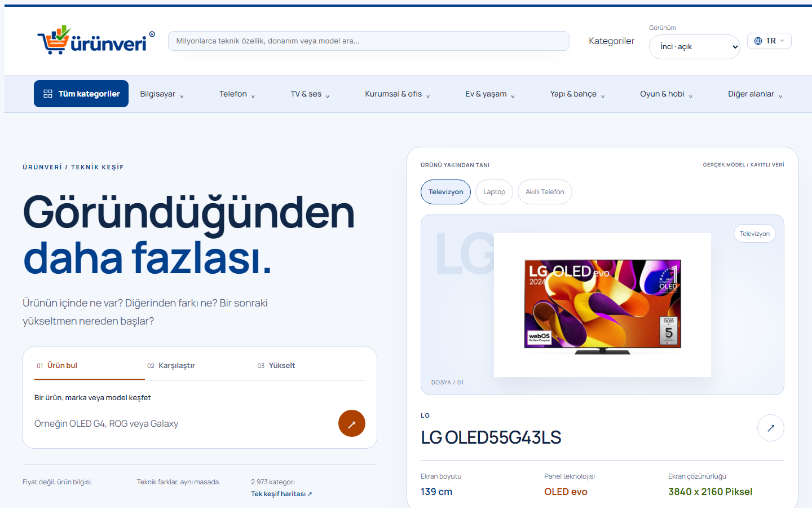The height and width of the screenshot is (508, 812).
Task: Click the '2.973 kategori' text
Action: click(x=273, y=482)
